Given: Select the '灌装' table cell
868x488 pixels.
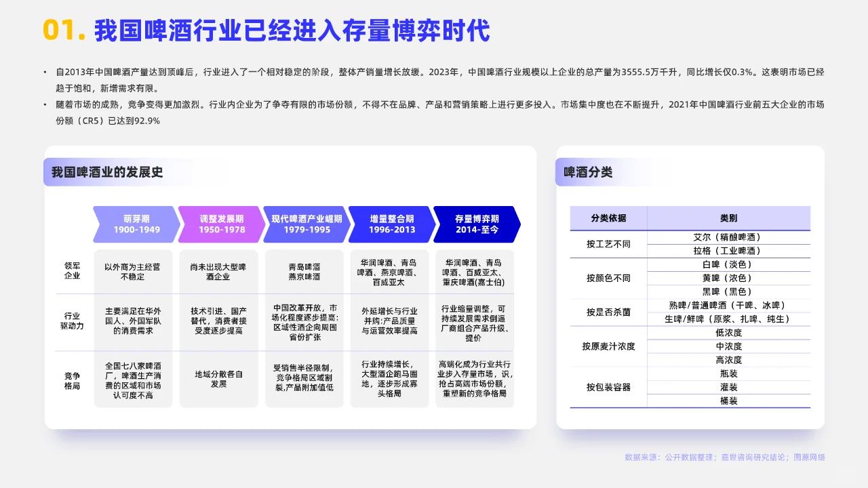Looking at the screenshot, I should coord(728,387).
